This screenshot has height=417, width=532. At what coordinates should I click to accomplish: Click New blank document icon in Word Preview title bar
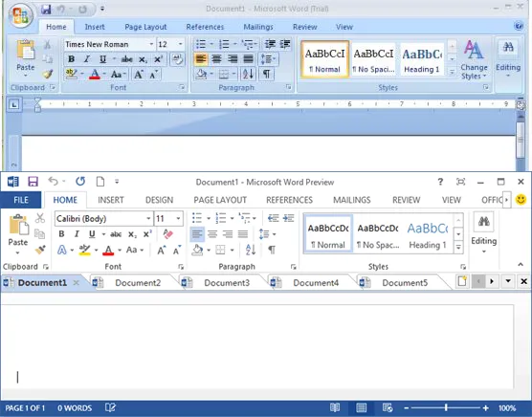(100, 182)
